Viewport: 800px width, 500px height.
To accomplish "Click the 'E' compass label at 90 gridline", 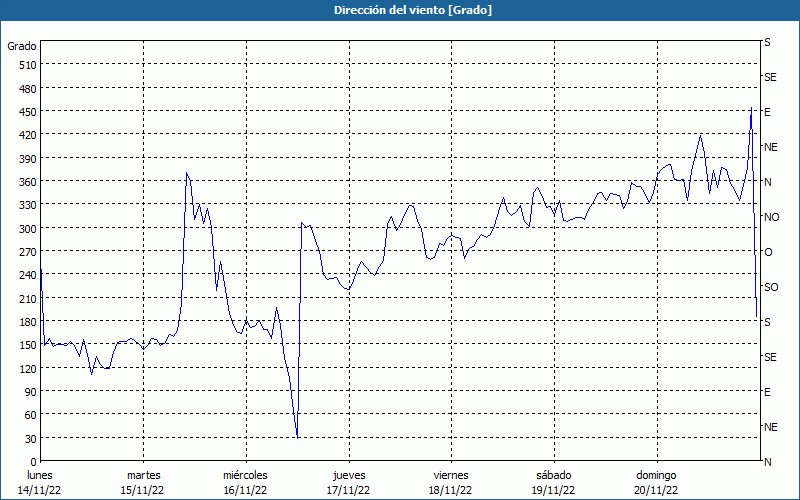I will pos(767,392).
